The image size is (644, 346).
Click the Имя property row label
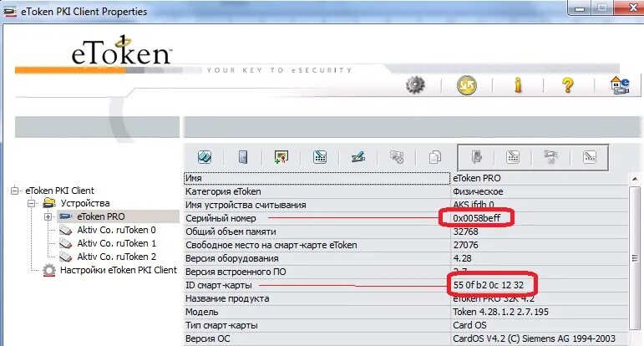pyautogui.click(x=194, y=178)
